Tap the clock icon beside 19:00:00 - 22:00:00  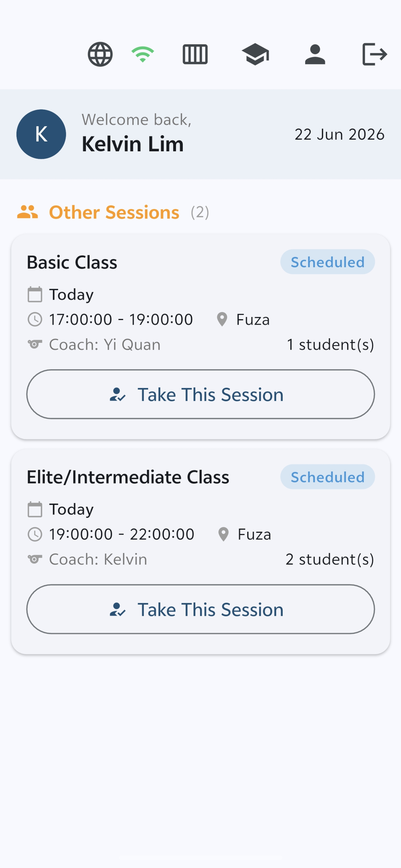tap(35, 534)
